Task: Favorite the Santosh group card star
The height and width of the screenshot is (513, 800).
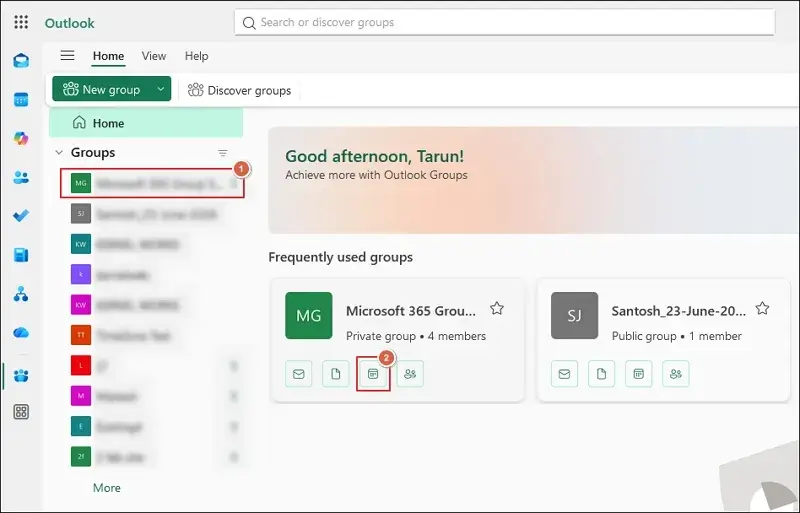Action: [762, 308]
